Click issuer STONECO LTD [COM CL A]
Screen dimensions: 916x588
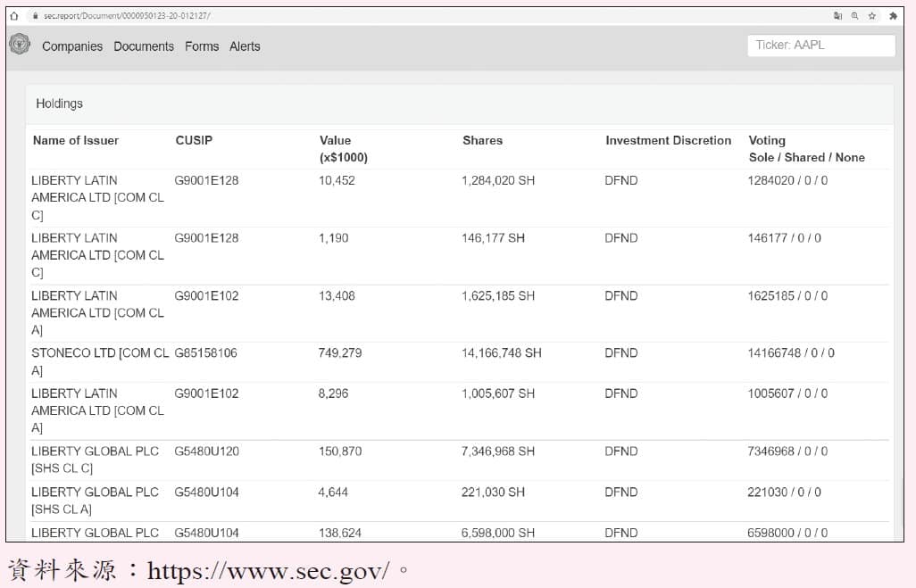(100, 362)
